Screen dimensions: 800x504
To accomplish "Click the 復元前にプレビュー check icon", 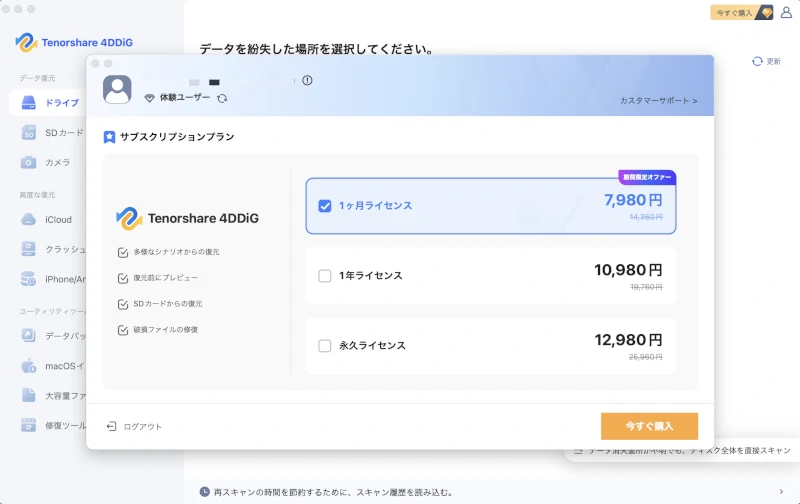I will pos(123,279).
